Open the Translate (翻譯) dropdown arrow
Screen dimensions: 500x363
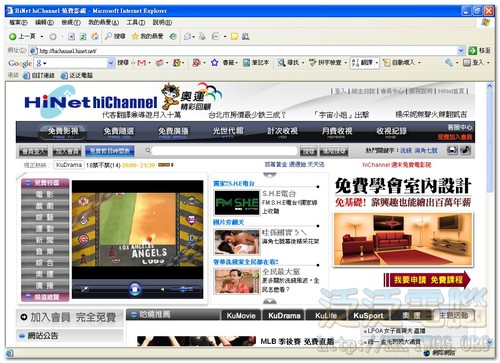click(377, 63)
